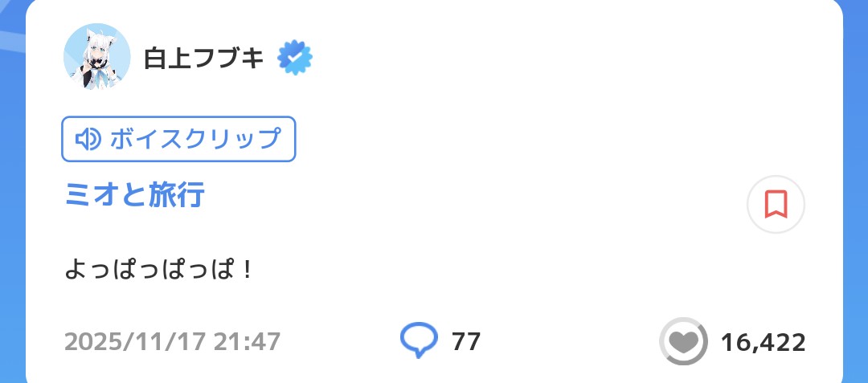Click the username 白上フブキ

pyautogui.click(x=204, y=58)
